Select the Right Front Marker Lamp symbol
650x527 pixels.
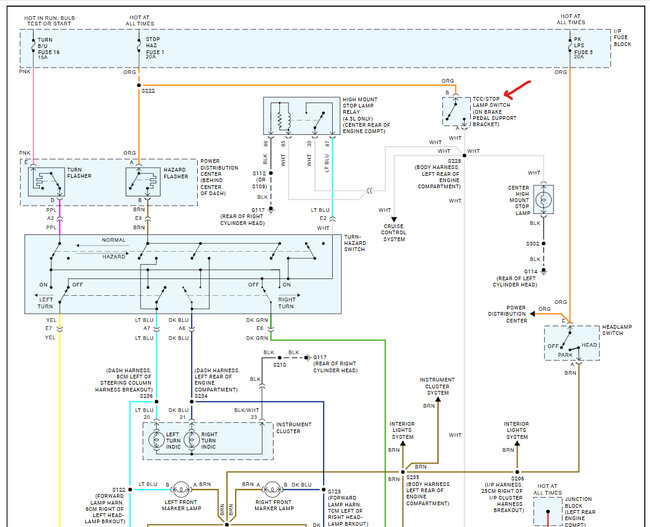click(272, 490)
